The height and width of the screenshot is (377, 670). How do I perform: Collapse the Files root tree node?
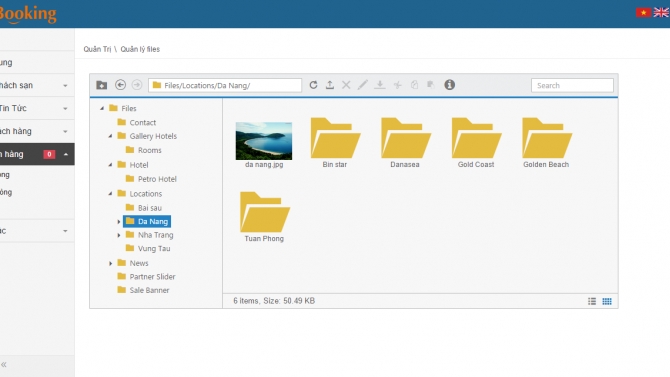point(102,109)
